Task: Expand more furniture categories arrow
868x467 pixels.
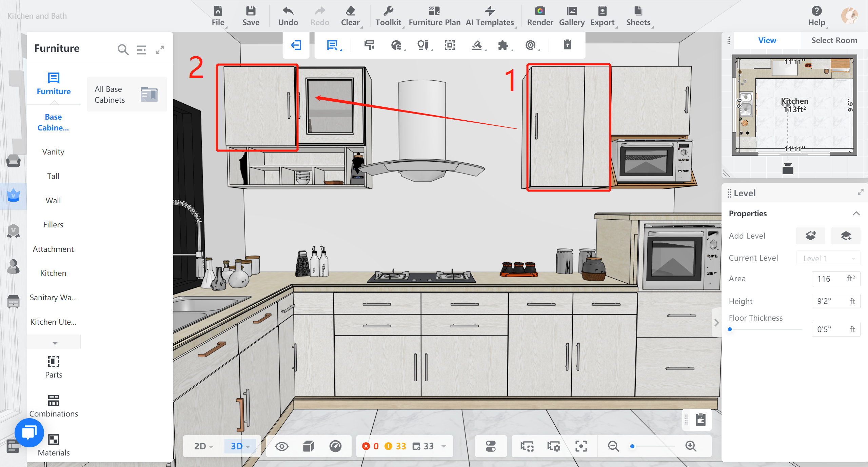Action: click(55, 343)
